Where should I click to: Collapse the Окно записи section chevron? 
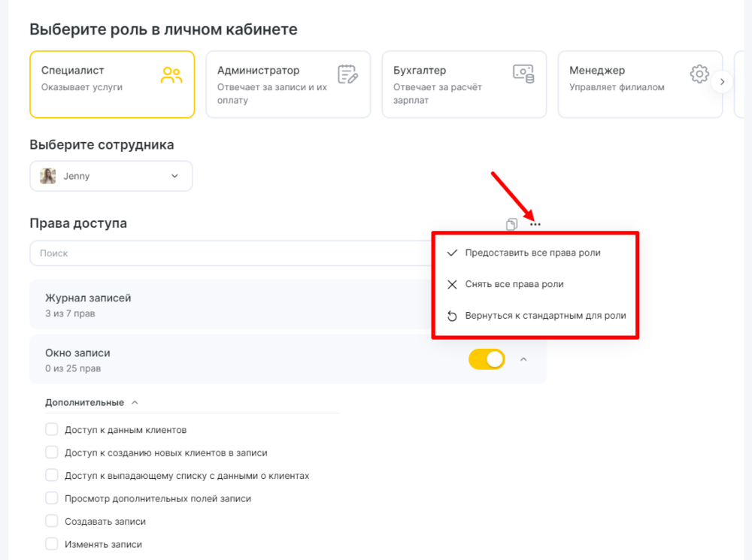pos(523,359)
